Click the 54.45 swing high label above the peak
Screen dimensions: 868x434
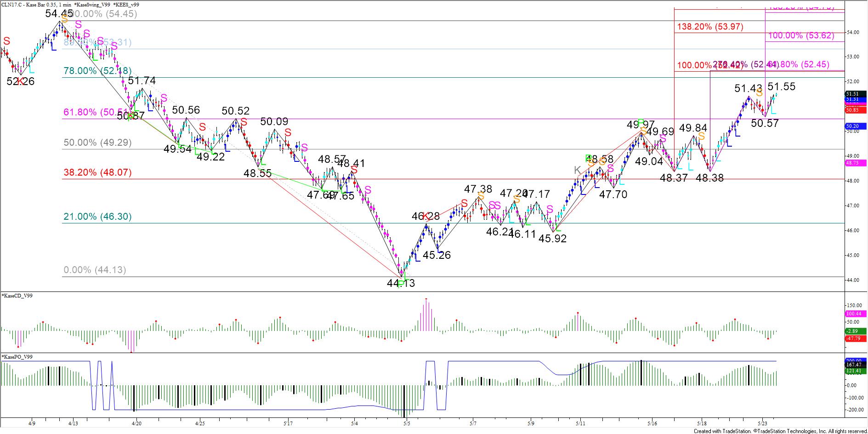coord(59,14)
